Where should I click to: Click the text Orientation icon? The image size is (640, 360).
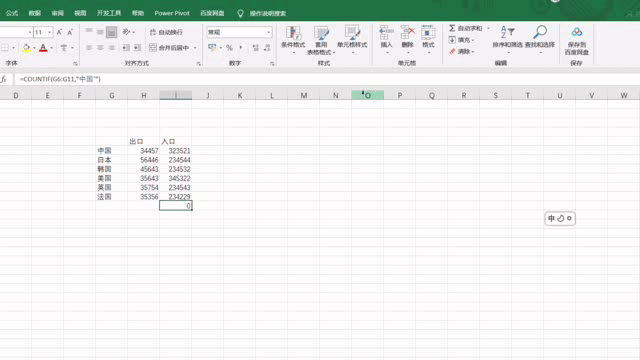point(127,32)
